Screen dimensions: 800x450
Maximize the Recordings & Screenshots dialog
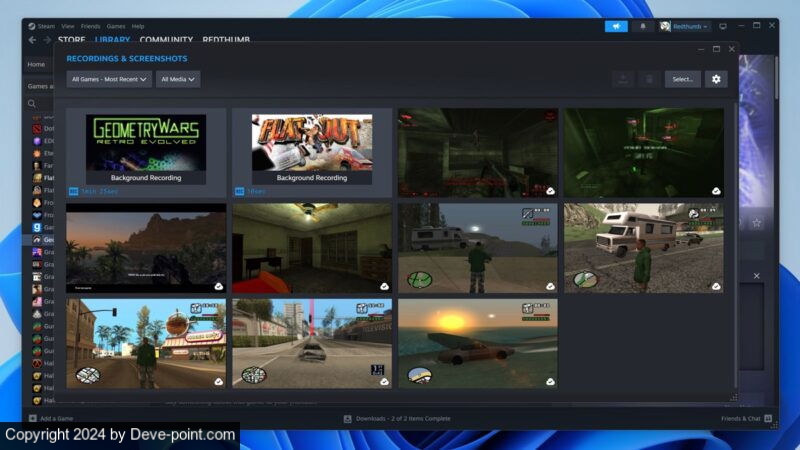point(716,49)
